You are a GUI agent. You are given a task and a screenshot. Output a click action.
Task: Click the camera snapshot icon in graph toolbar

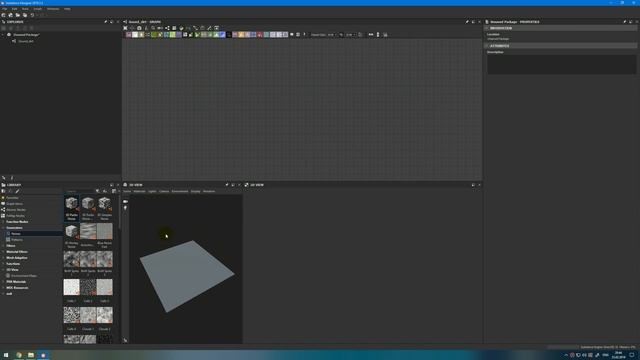pyautogui.click(x=139, y=28)
